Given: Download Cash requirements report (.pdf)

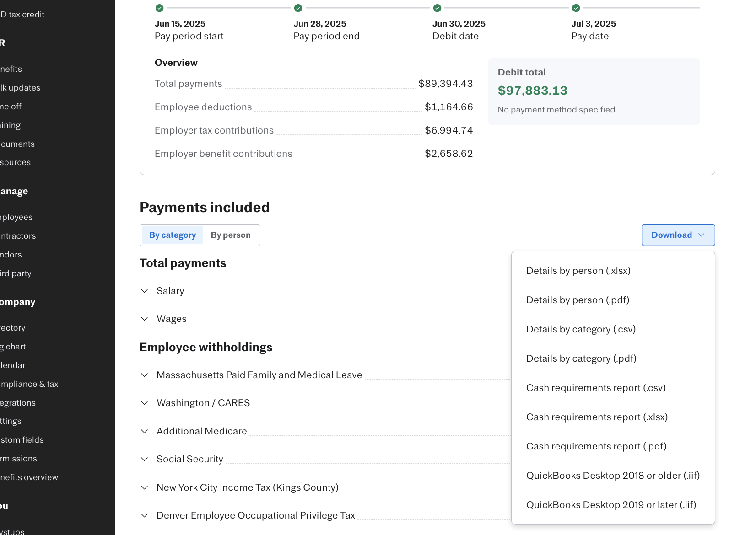Looking at the screenshot, I should (596, 446).
